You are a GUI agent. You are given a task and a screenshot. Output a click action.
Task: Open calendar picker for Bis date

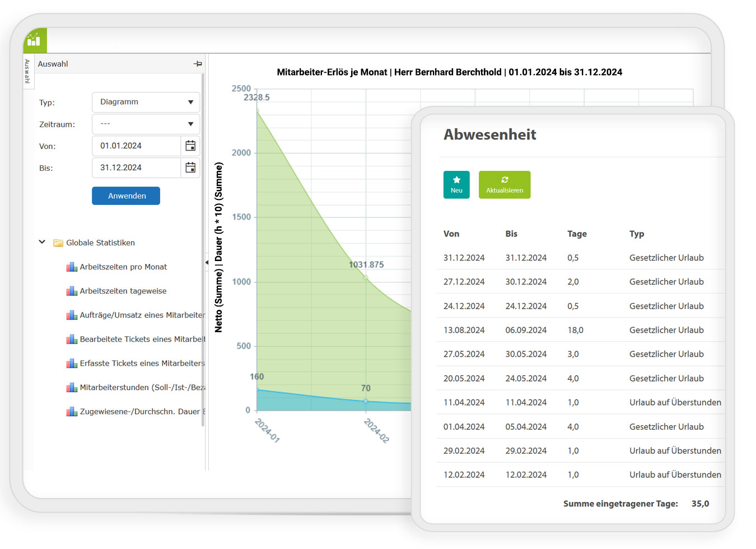coord(190,168)
